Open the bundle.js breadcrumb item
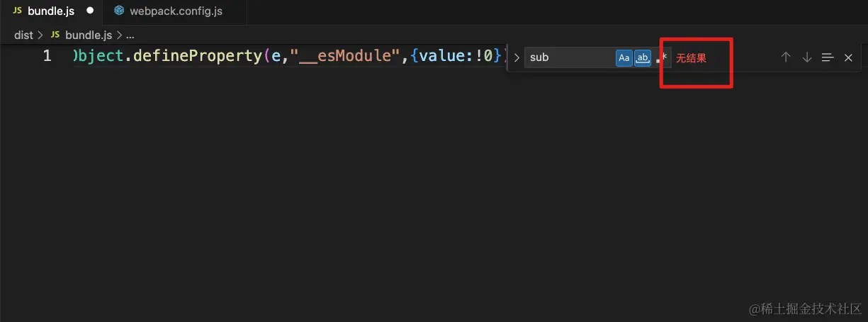Screen dimensions: 868x322 (x=81, y=34)
